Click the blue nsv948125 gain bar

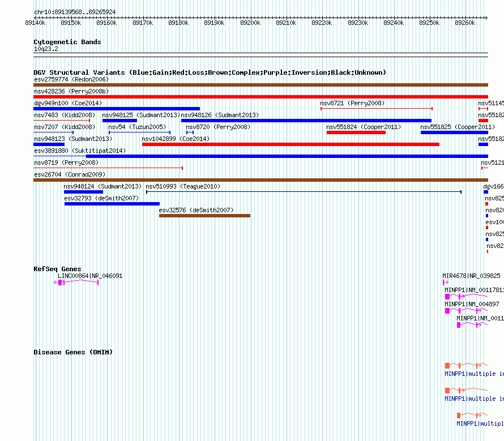(x=119, y=121)
